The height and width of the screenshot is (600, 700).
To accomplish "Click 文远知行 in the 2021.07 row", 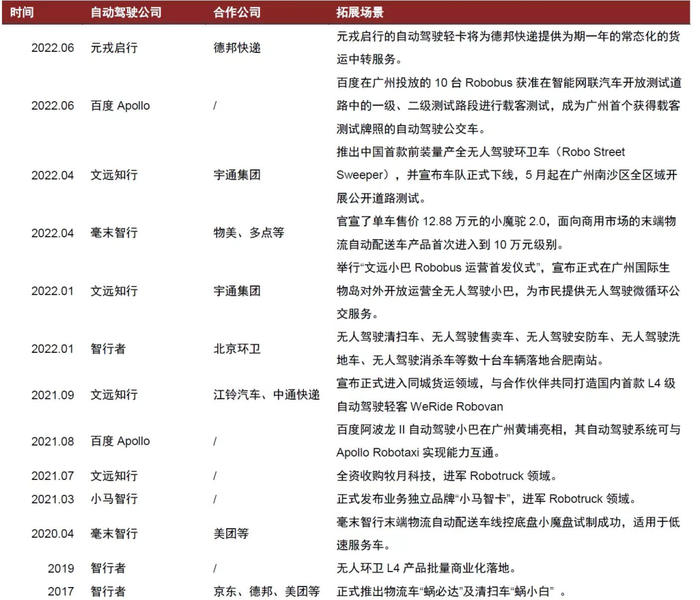I will click(114, 476).
